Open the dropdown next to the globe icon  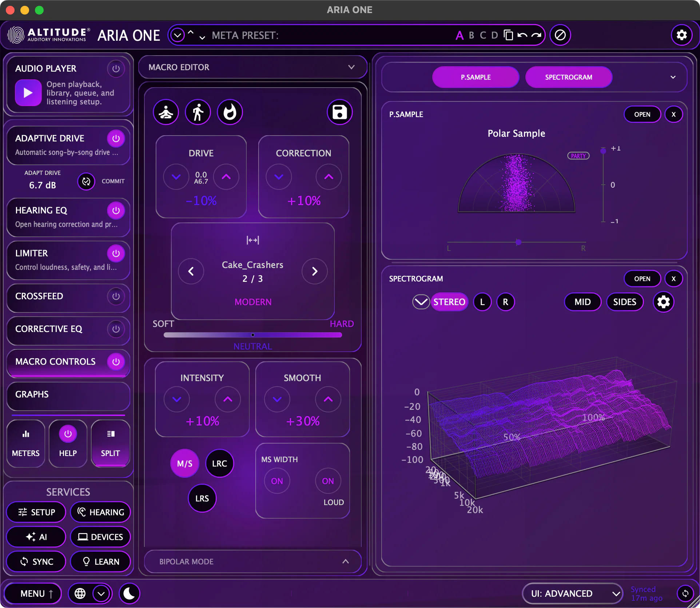click(x=101, y=593)
